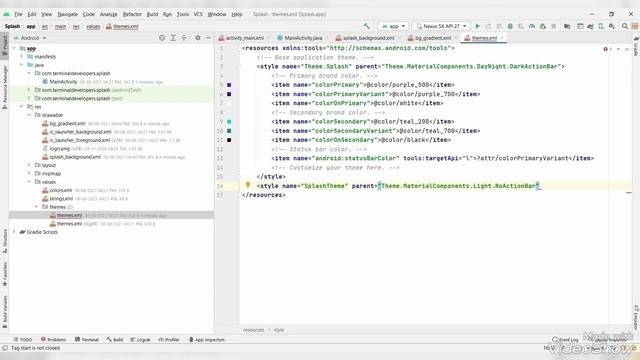The image size is (640, 360).
Task: Open the Terminal tool window
Action: pos(87,340)
